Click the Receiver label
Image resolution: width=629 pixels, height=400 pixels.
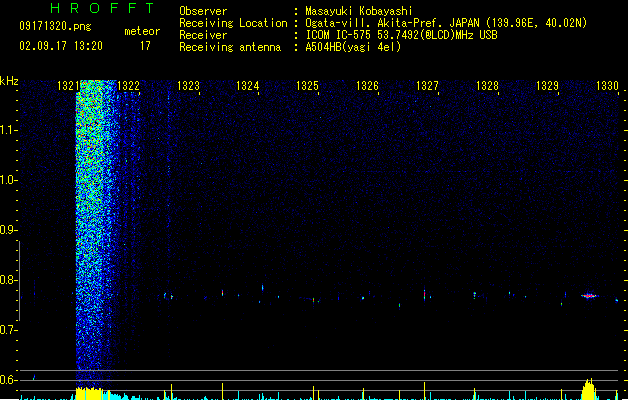(203, 35)
